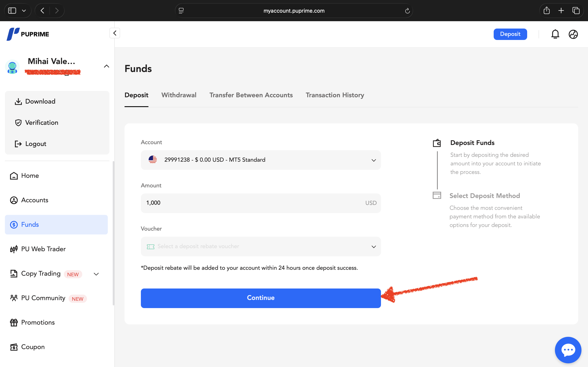Open the Account selection dropdown
The width and height of the screenshot is (588, 367).
[261, 160]
